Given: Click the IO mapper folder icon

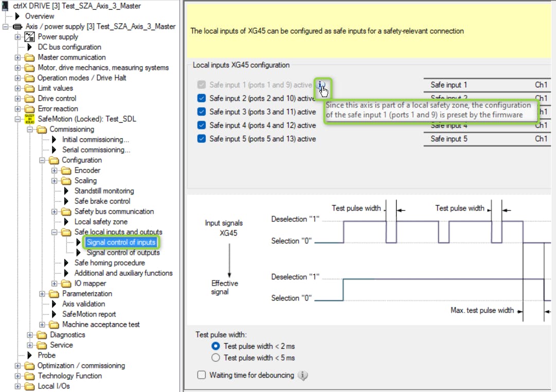Looking at the screenshot, I should pos(66,283).
